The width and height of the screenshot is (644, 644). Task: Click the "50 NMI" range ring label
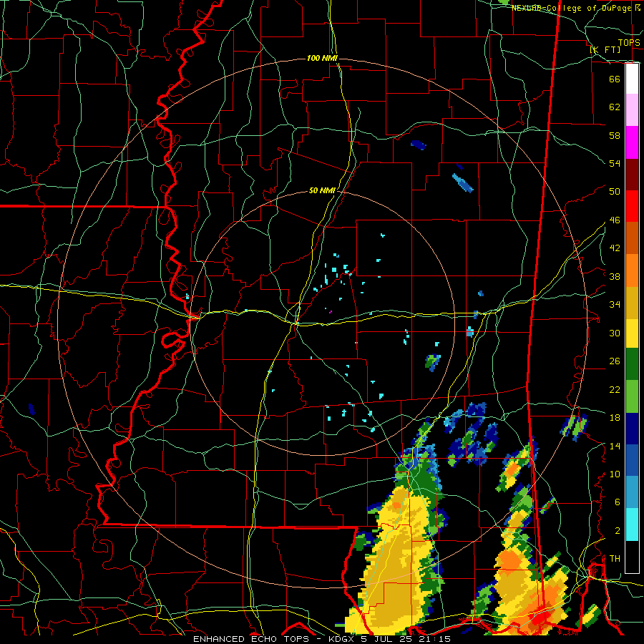[x=322, y=190]
